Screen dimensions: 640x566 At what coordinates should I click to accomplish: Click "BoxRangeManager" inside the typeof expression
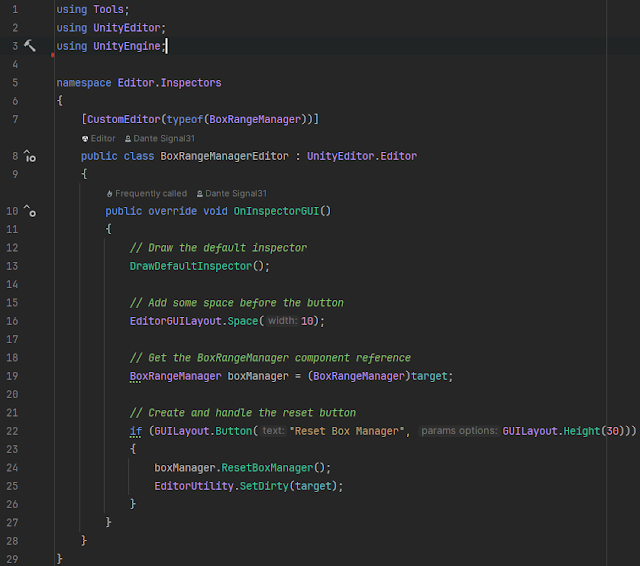point(255,120)
